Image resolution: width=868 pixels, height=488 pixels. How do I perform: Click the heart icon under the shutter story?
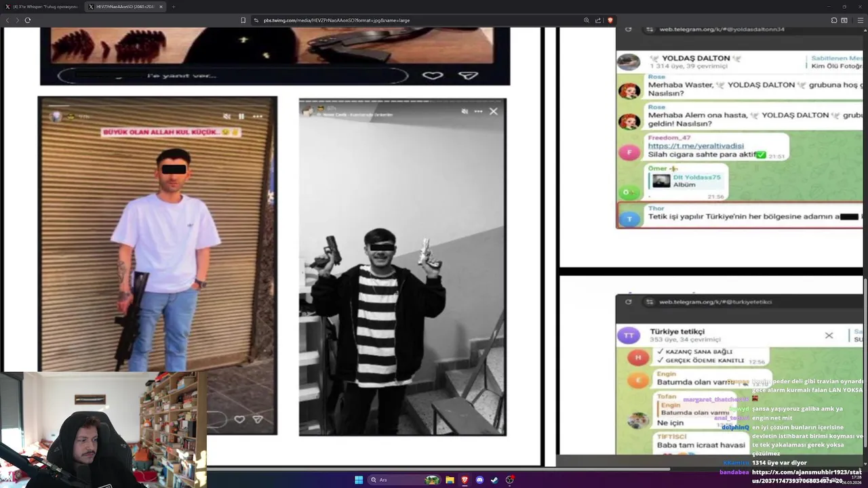[239, 420]
